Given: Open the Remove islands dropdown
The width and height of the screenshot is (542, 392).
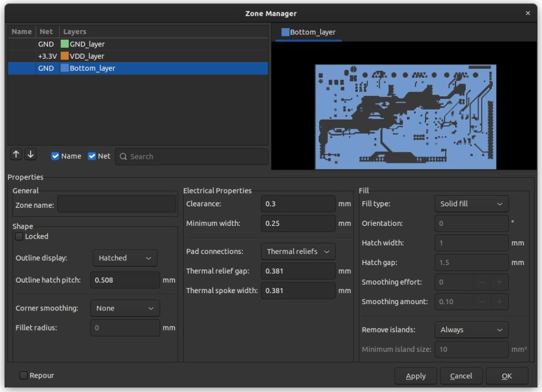Looking at the screenshot, I should pyautogui.click(x=471, y=330).
